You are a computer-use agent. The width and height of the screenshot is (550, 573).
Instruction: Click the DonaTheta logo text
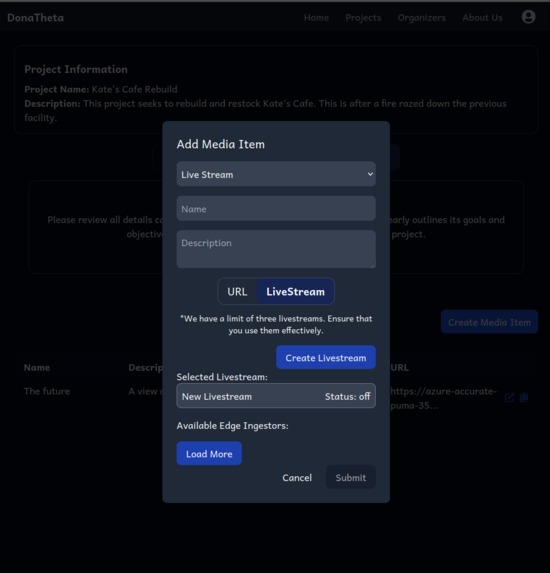tap(35, 18)
